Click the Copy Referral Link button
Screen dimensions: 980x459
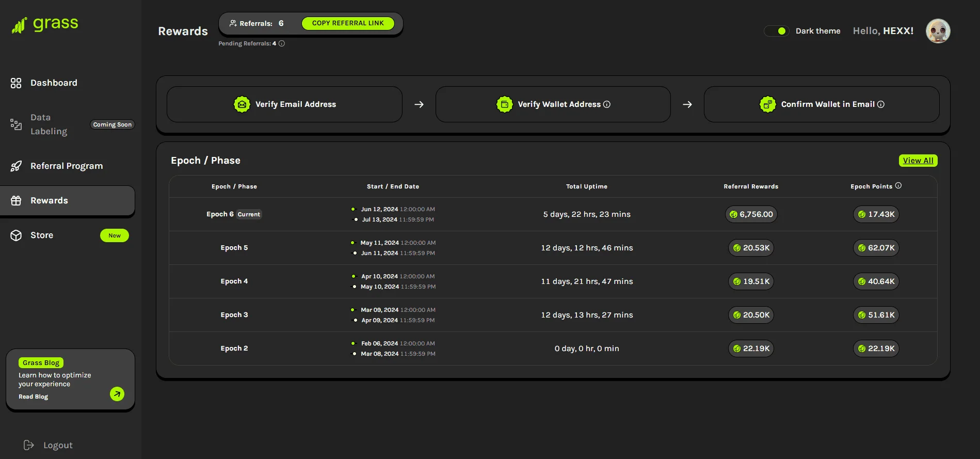coord(348,23)
